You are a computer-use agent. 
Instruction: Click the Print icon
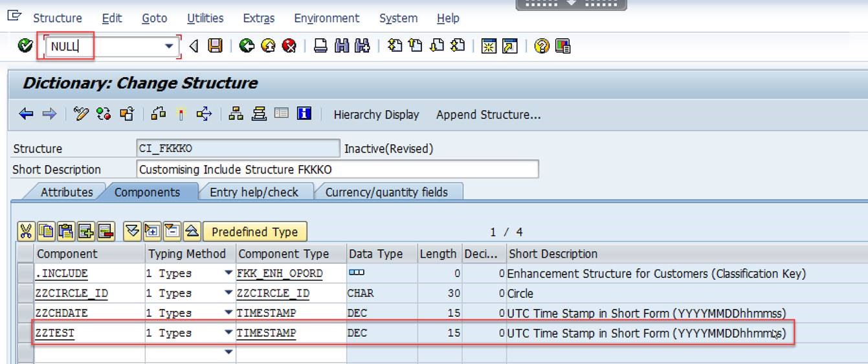click(320, 46)
